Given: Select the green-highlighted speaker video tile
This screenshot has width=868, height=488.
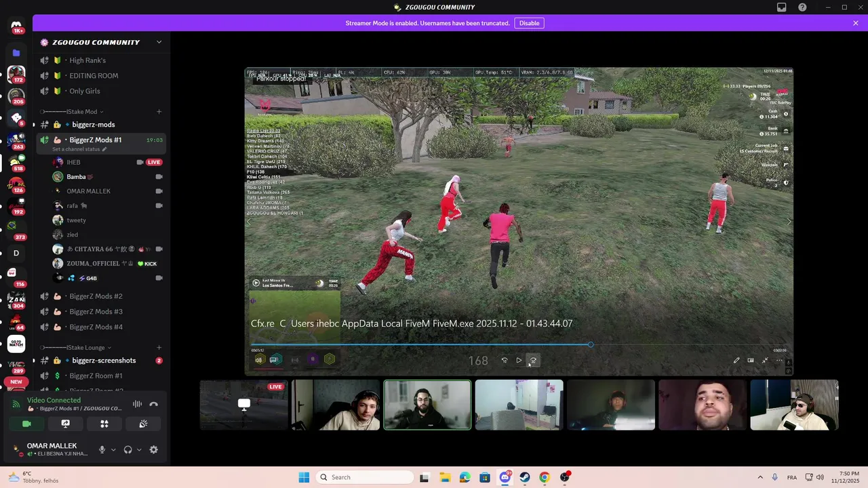Looking at the screenshot, I should tap(427, 405).
